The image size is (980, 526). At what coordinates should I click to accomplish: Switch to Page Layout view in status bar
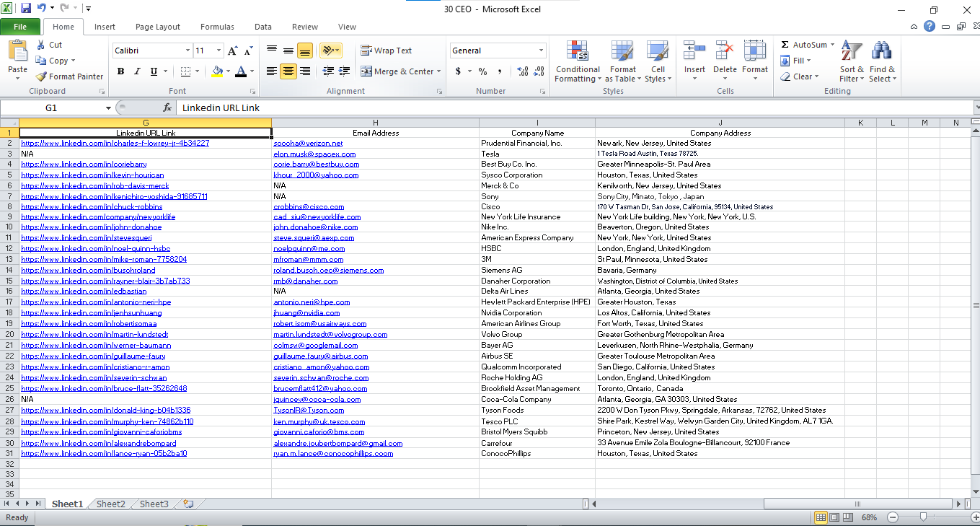(x=834, y=517)
